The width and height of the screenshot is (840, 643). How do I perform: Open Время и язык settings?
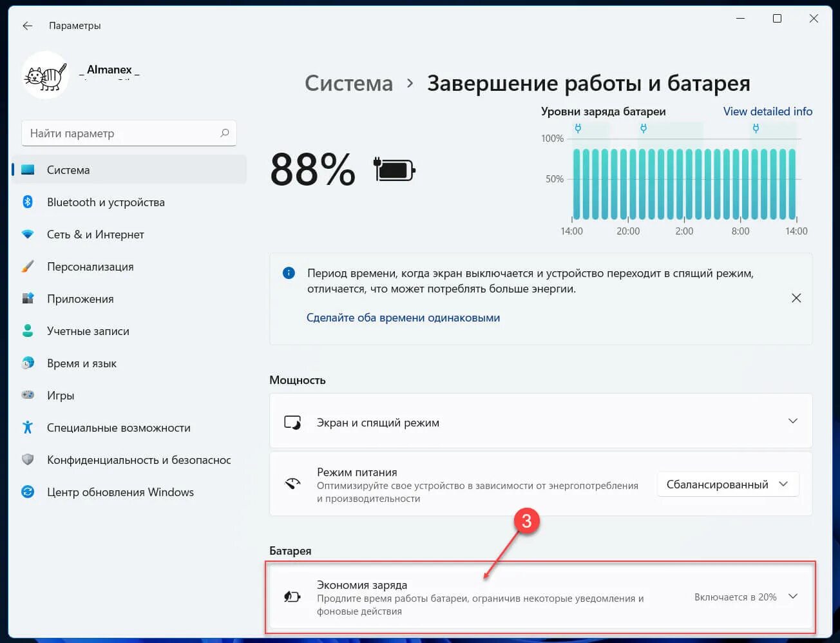[x=129, y=363]
